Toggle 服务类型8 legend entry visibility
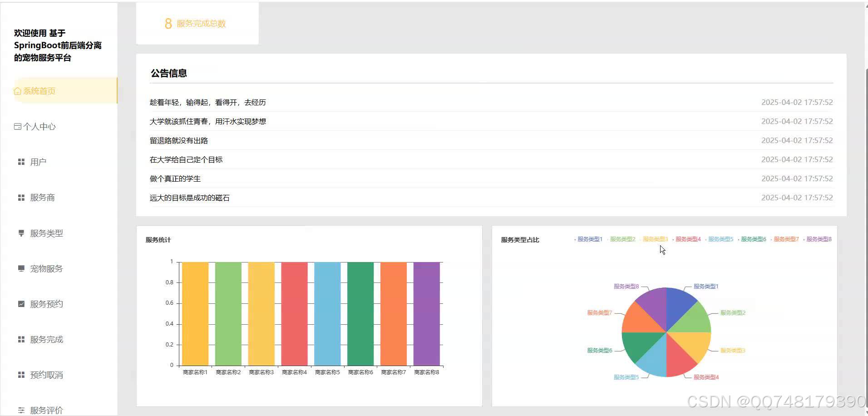868x416 pixels. tap(817, 239)
